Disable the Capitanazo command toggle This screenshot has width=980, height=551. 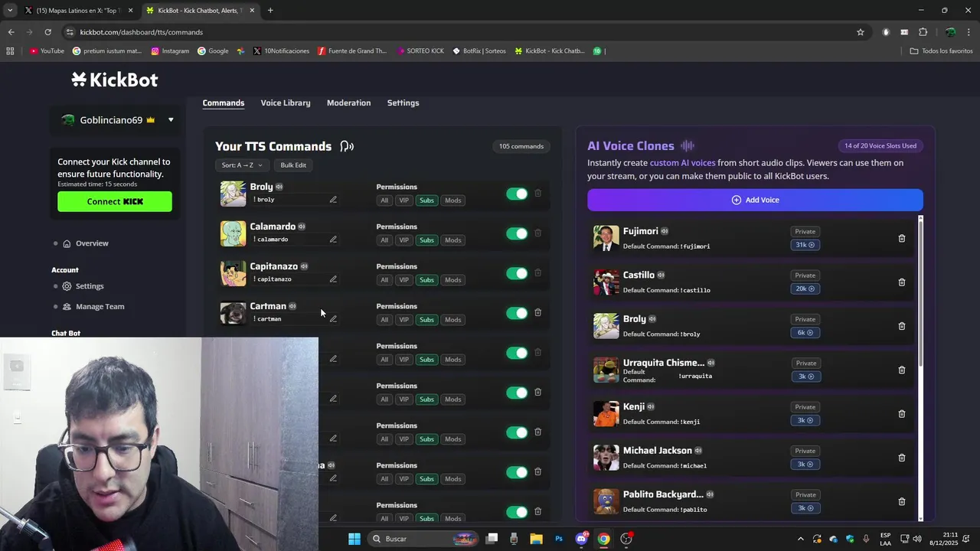(517, 273)
